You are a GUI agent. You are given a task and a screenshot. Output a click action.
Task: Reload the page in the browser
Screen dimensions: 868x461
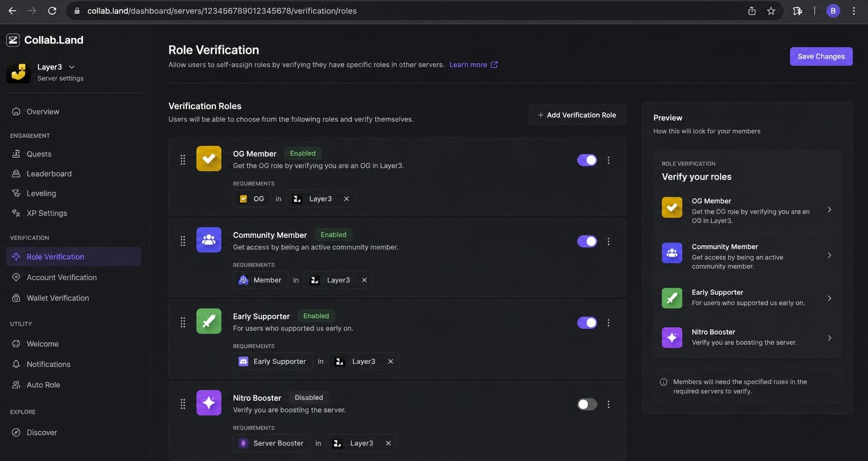[52, 11]
